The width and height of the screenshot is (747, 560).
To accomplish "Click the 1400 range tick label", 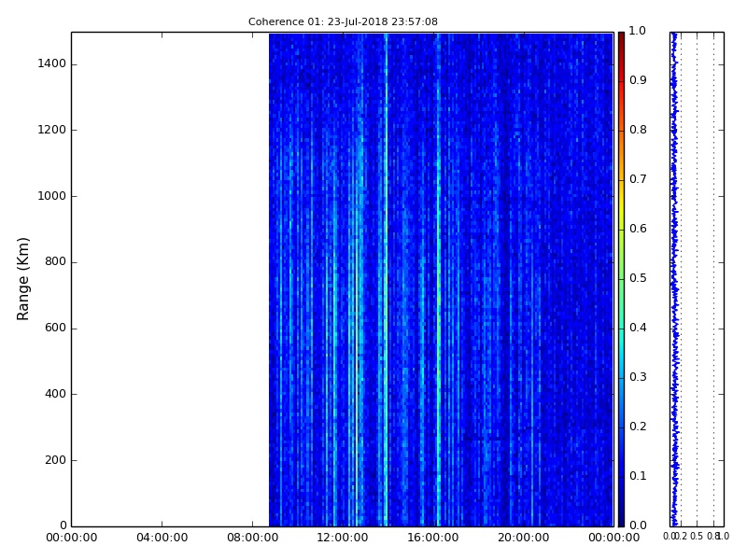I will pos(52,63).
